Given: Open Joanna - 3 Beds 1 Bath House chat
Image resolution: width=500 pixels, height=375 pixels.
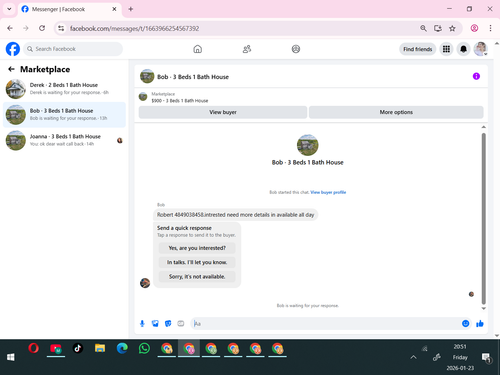Looking at the screenshot, I should point(64,140).
